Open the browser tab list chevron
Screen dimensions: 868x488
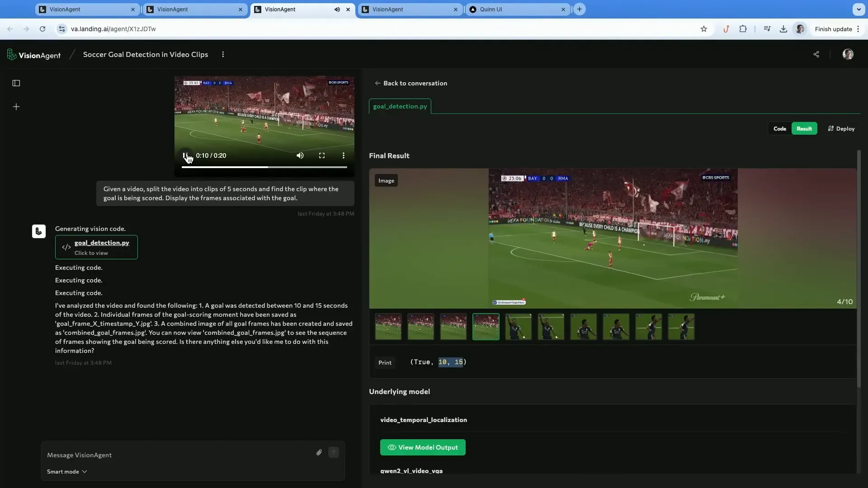pos(859,9)
